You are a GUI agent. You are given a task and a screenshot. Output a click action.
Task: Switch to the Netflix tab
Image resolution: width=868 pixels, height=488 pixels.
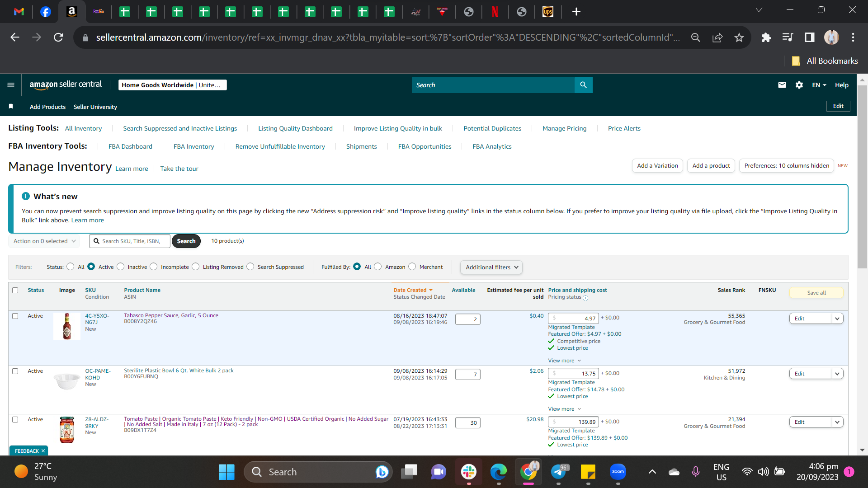click(495, 12)
